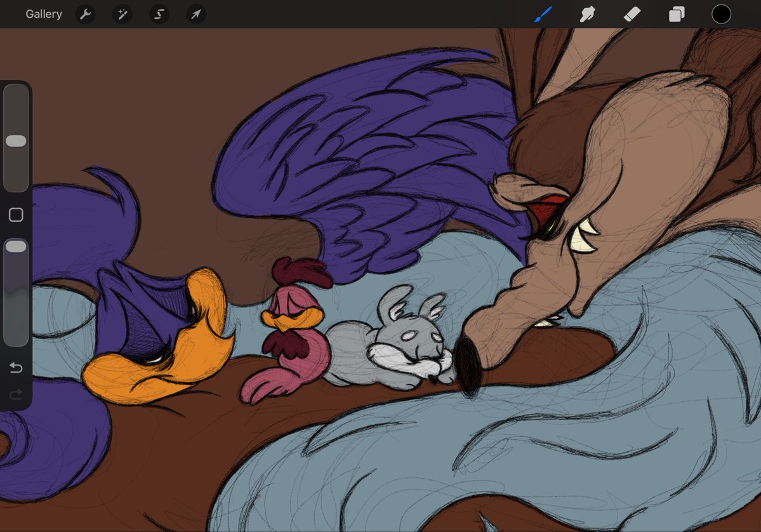Select the Paint brush tool

[543, 14]
